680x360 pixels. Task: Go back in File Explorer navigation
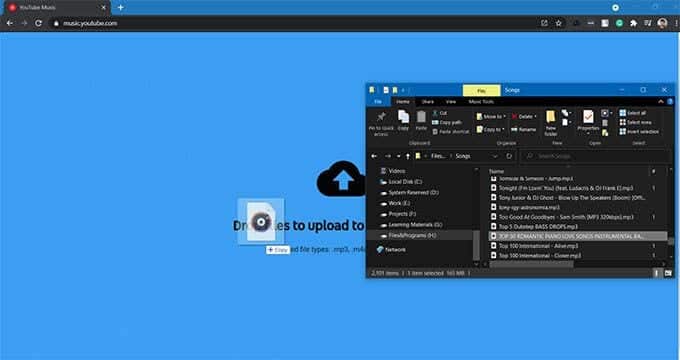tap(374, 156)
